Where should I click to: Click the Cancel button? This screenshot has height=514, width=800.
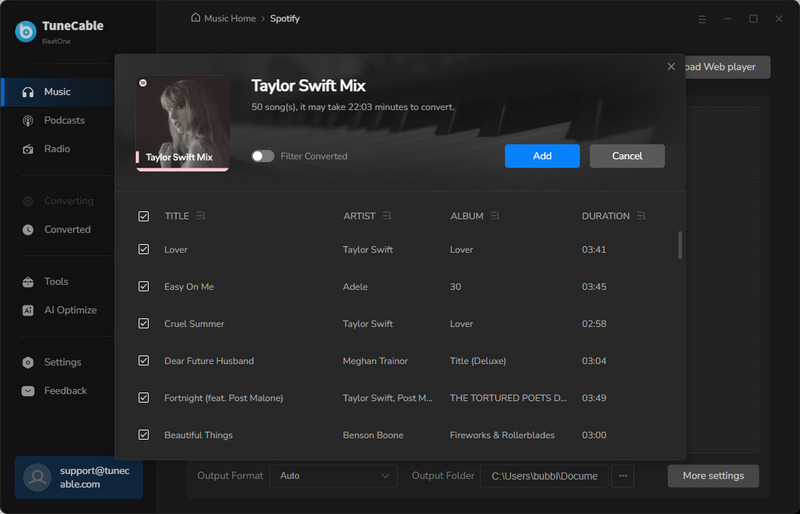[627, 156]
